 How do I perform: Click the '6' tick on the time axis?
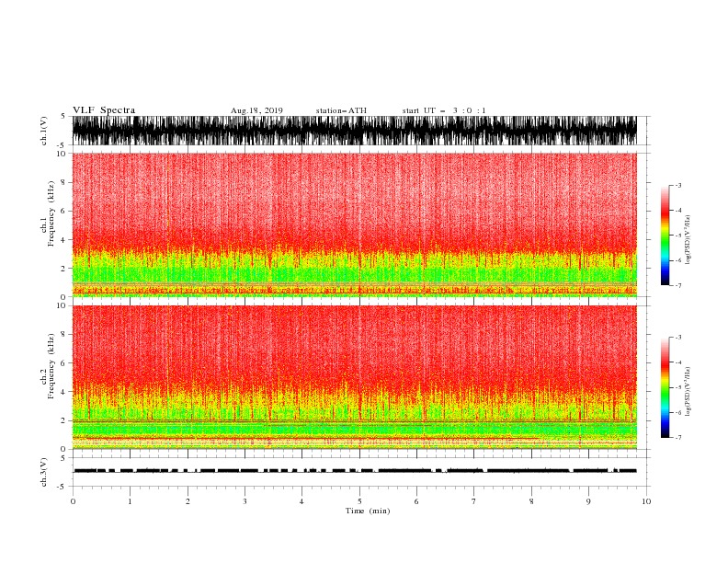click(x=416, y=501)
